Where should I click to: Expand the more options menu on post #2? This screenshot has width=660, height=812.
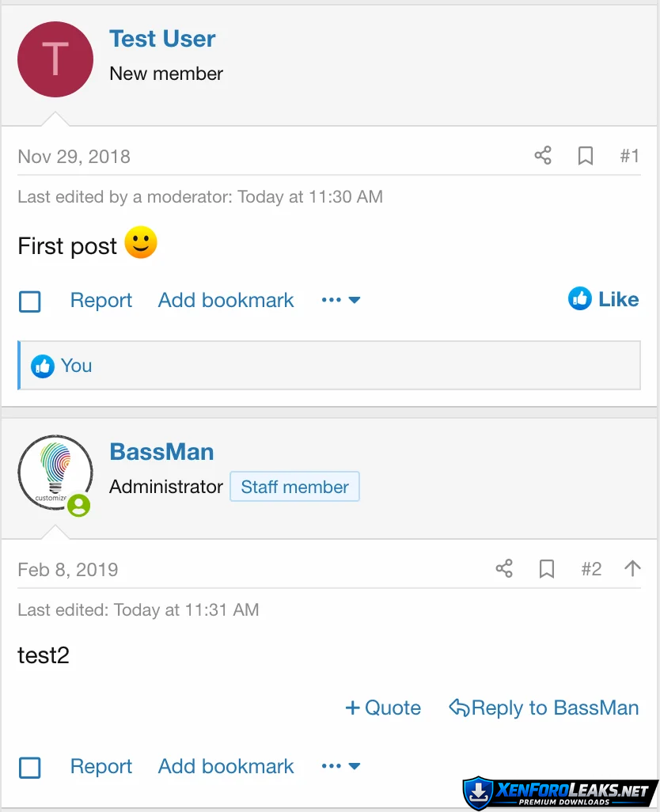tap(341, 766)
